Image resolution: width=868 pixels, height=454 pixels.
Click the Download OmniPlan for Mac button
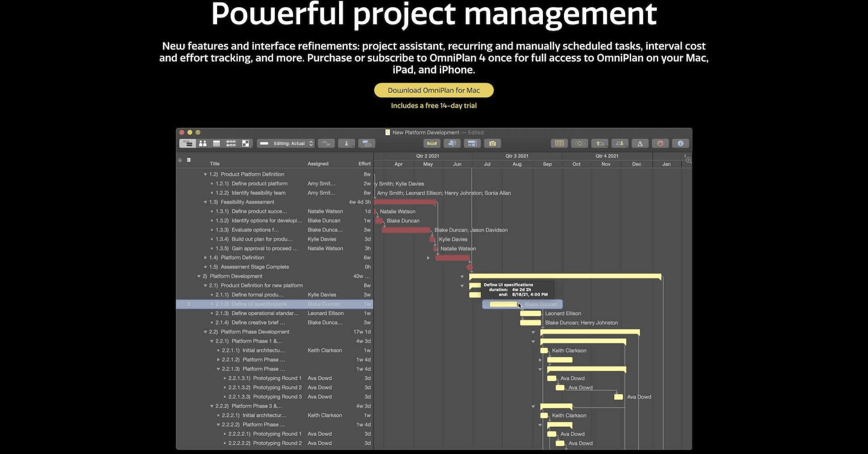point(434,90)
